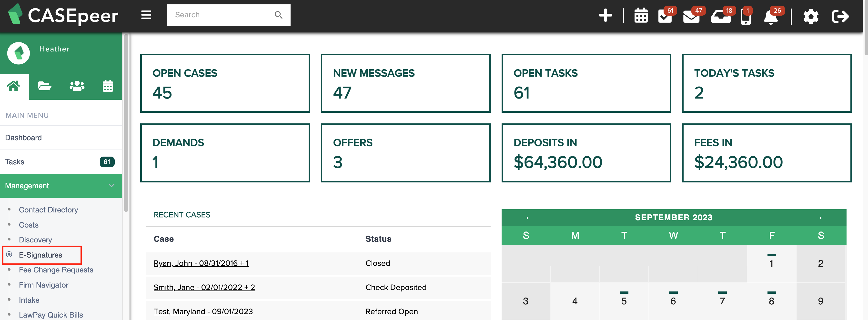Click the Fees In $24,360.00 card

[767, 153]
